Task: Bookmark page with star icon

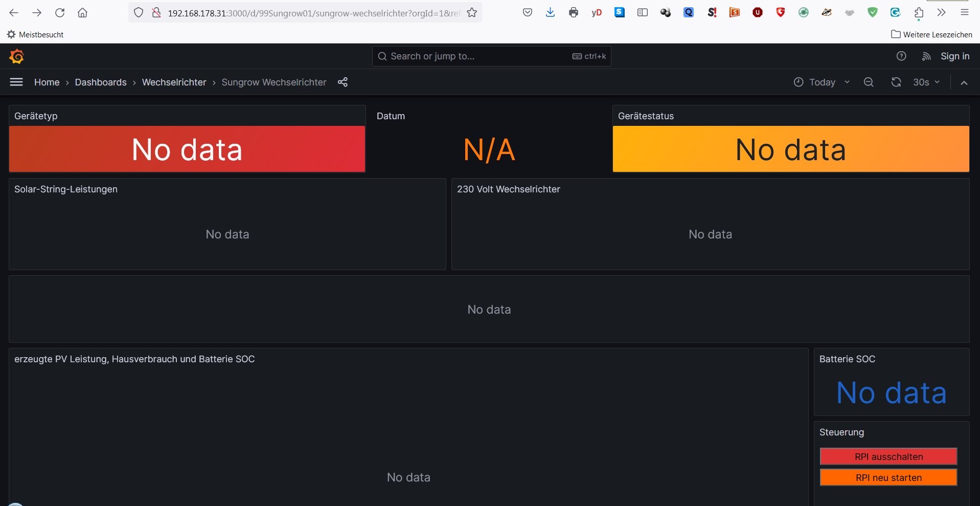Action: point(472,13)
